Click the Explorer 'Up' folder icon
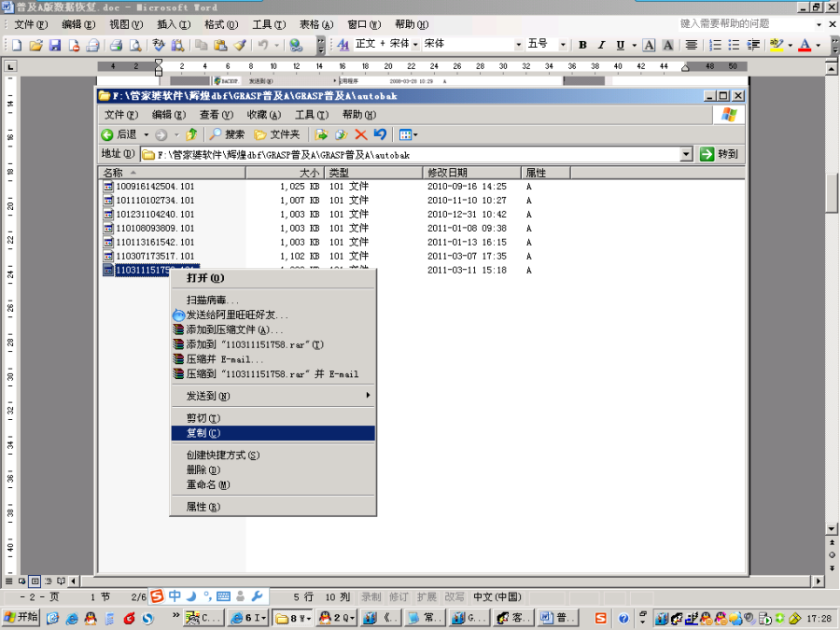 [x=191, y=134]
